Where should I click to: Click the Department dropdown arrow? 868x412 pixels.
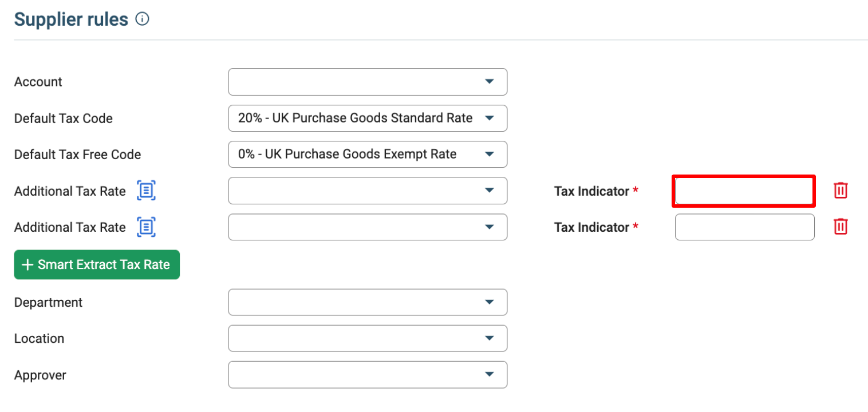[489, 302]
